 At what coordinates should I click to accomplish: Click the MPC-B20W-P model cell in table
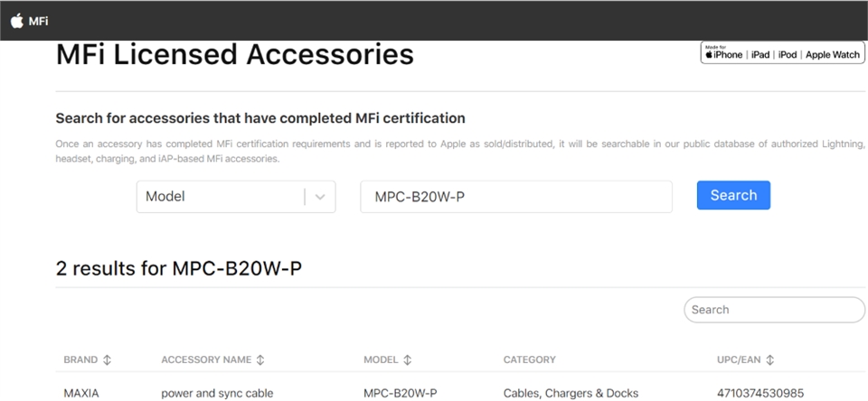(x=400, y=393)
